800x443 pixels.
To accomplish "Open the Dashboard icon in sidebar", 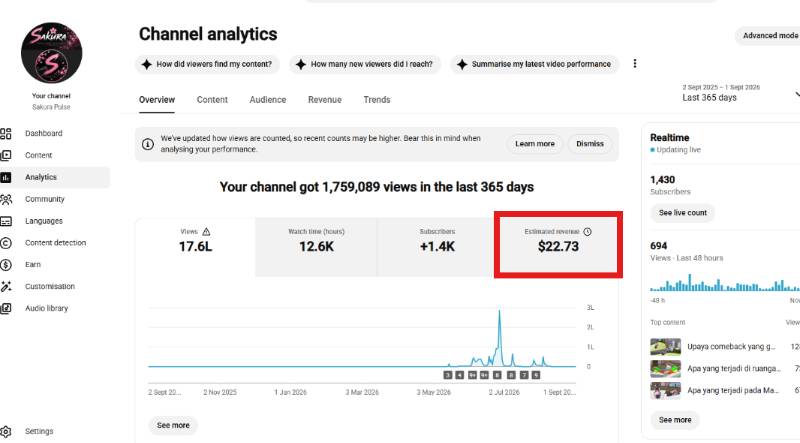I will pyautogui.click(x=6, y=134).
